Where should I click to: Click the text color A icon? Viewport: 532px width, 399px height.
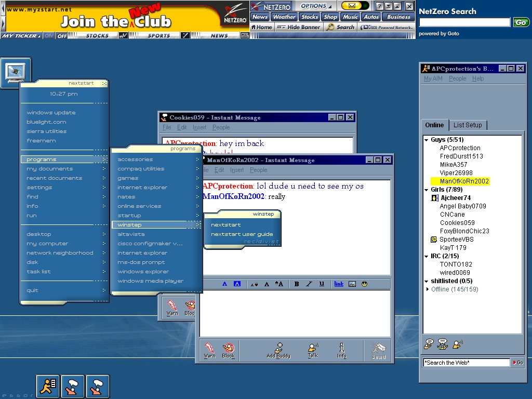coord(224,284)
